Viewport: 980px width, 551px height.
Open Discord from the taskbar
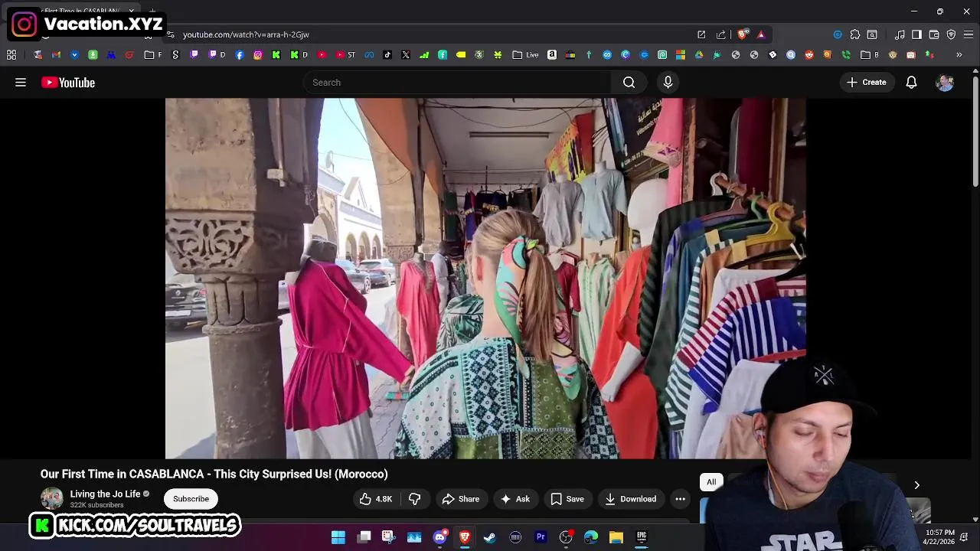pyautogui.click(x=439, y=537)
